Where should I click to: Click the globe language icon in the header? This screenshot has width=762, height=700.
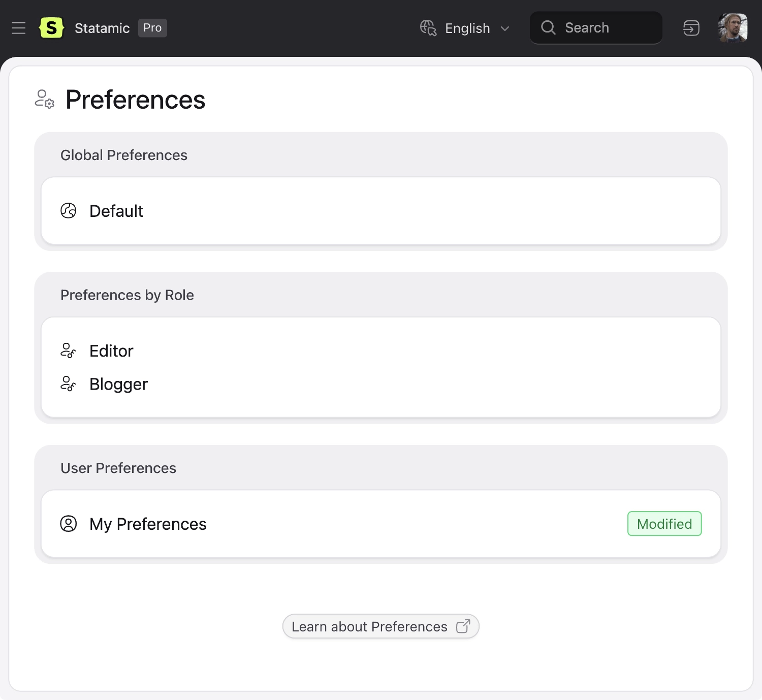pos(428,28)
